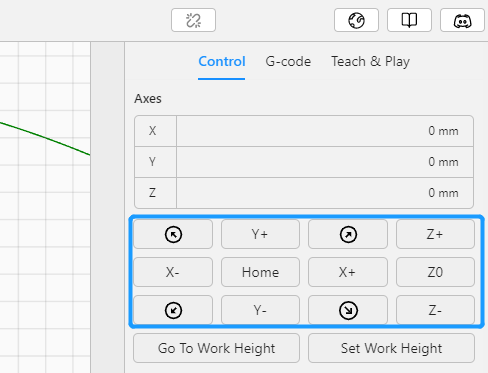This screenshot has width=488, height=373.
Task: Click the Z0 button
Action: click(435, 272)
